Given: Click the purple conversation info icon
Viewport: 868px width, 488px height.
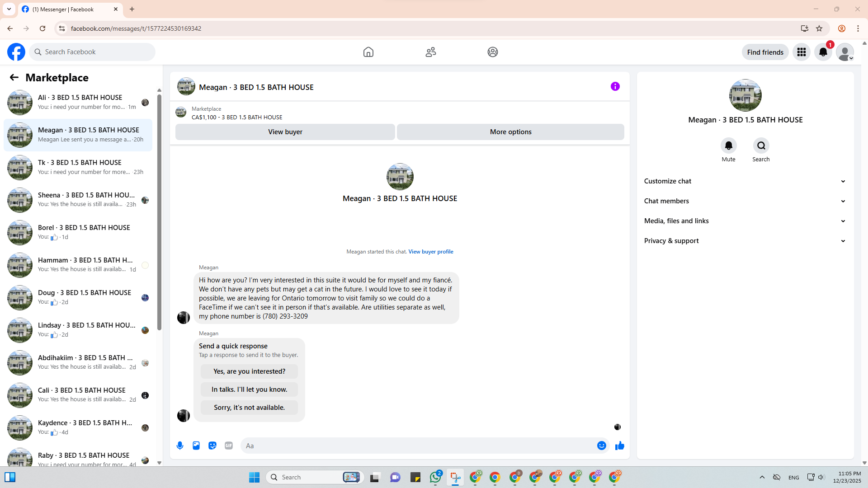Looking at the screenshot, I should click(615, 86).
